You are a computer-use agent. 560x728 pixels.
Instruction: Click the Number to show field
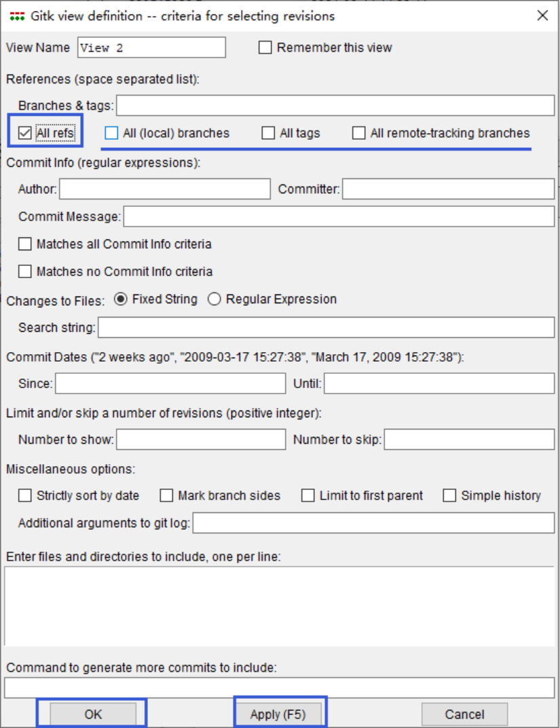point(201,439)
